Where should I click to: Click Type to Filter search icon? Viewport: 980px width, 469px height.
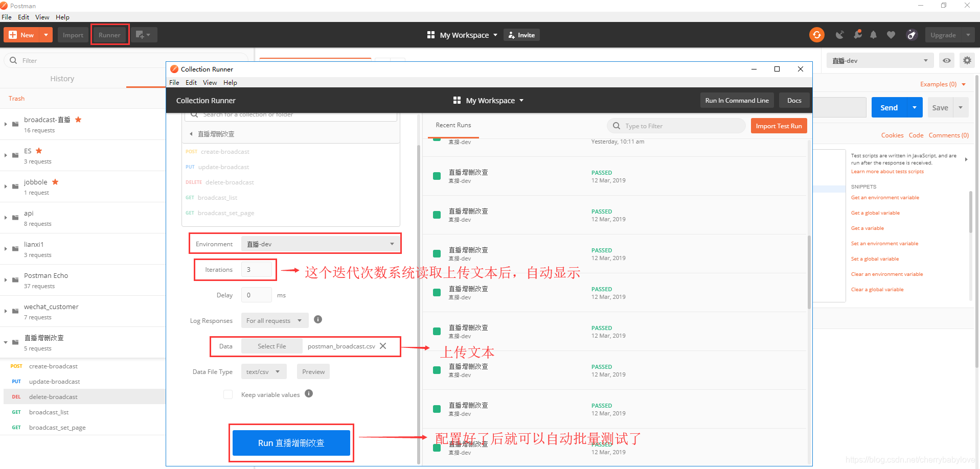617,126
